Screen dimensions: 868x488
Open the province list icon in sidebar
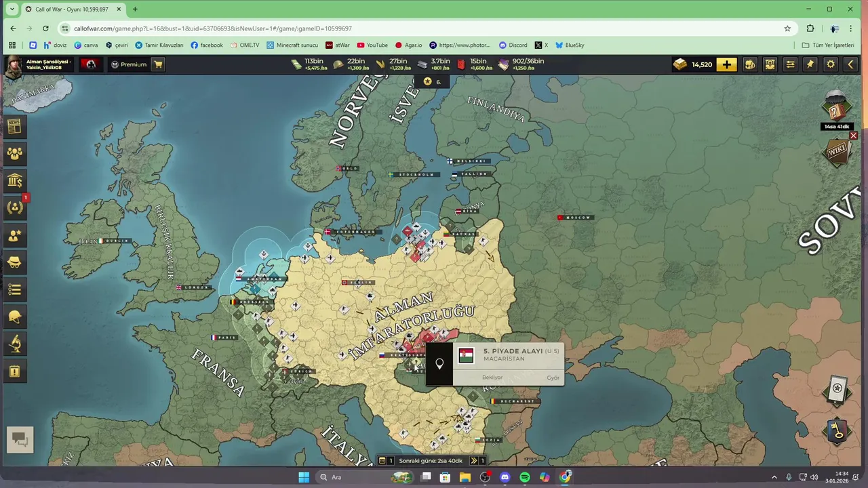15,289
